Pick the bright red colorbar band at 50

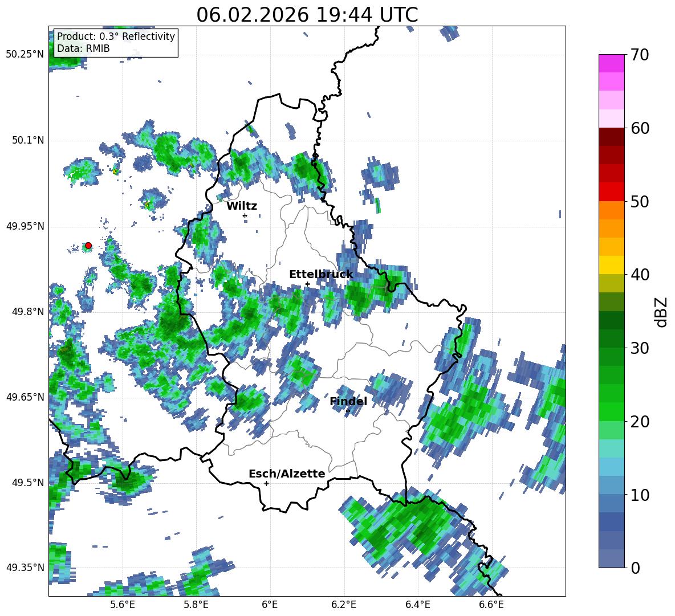[611, 192]
